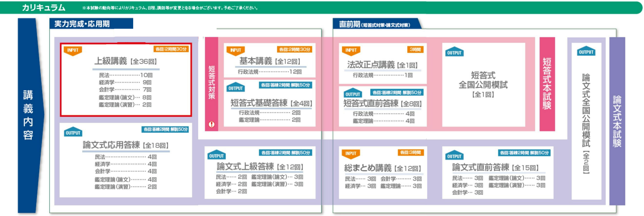Click the INPUT badge on 上級講義 card
The image size is (644, 216).
point(73,50)
